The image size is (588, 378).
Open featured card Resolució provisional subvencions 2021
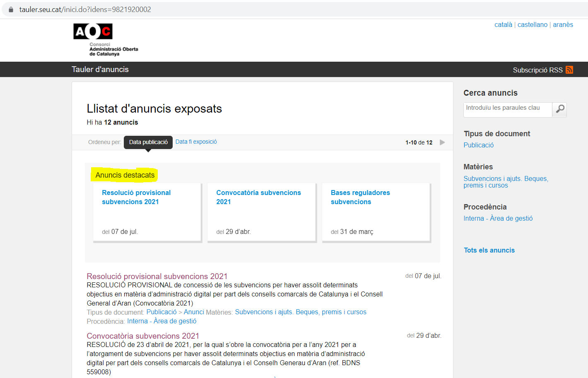click(136, 197)
